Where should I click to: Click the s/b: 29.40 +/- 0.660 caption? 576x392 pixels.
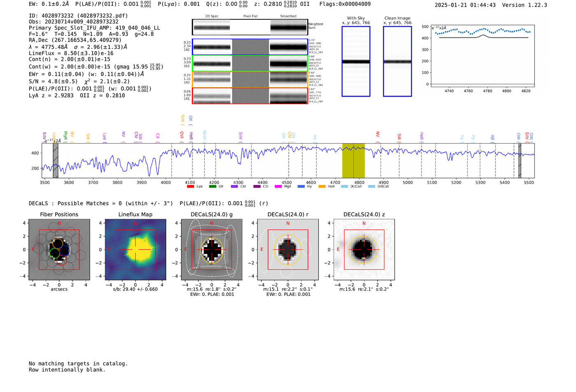(135, 289)
